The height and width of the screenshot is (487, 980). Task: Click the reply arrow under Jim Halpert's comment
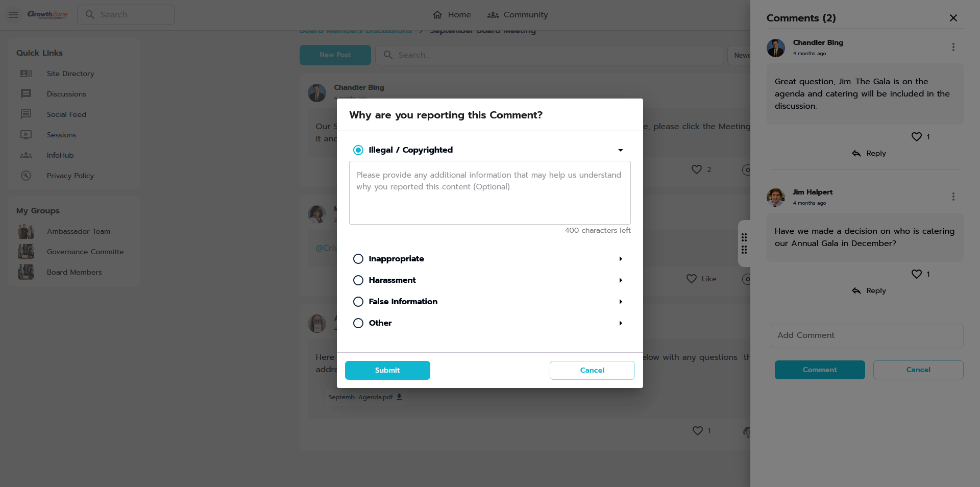(856, 290)
